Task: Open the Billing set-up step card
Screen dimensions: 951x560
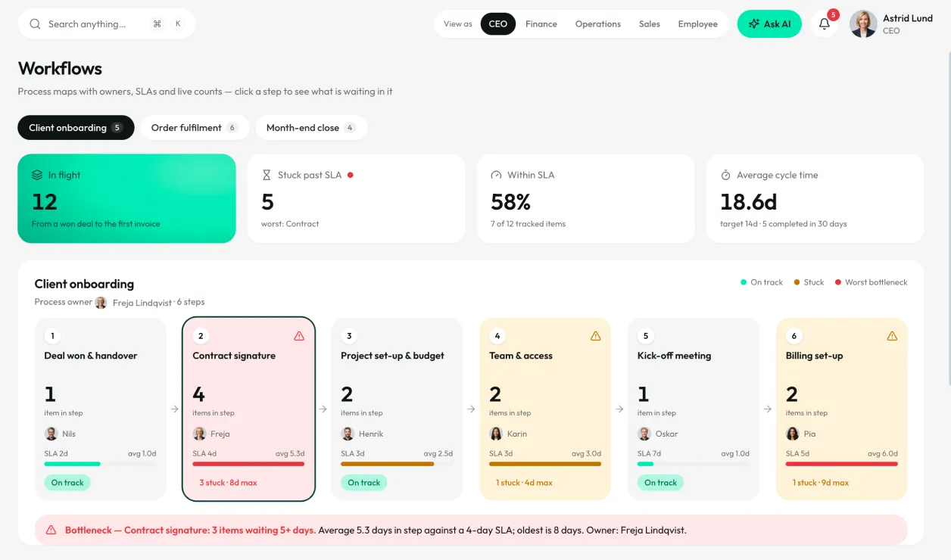Action: [x=842, y=409]
